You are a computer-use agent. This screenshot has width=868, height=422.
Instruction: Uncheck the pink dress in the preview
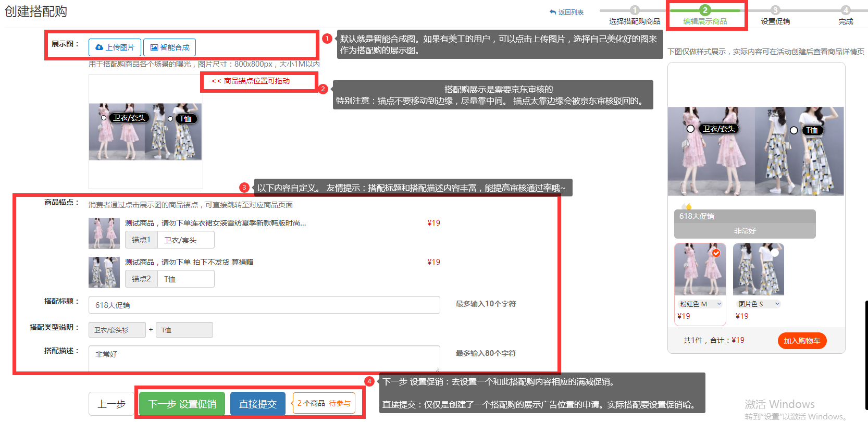click(716, 253)
